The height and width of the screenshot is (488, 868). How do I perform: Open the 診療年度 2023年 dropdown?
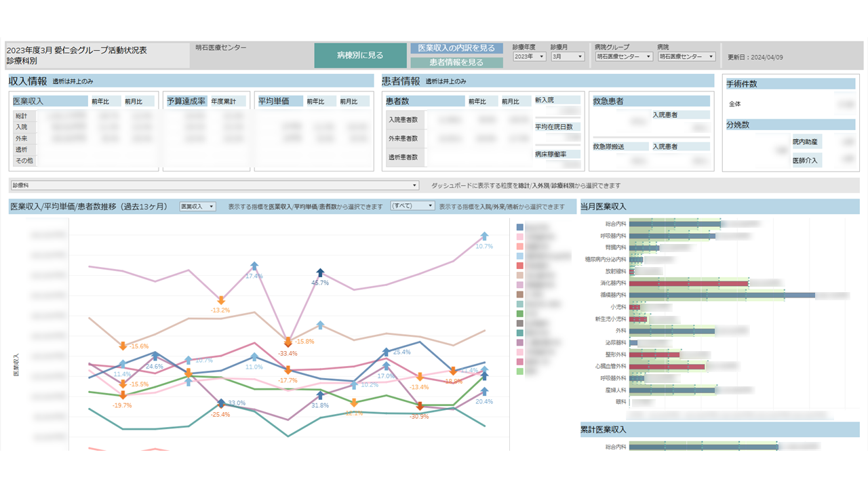click(x=530, y=57)
